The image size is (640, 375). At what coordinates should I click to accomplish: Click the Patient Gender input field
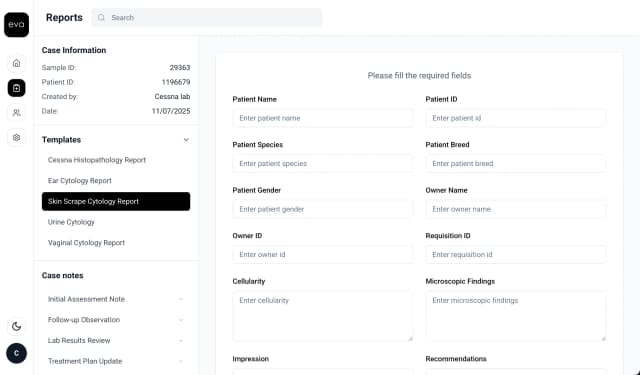tap(322, 209)
